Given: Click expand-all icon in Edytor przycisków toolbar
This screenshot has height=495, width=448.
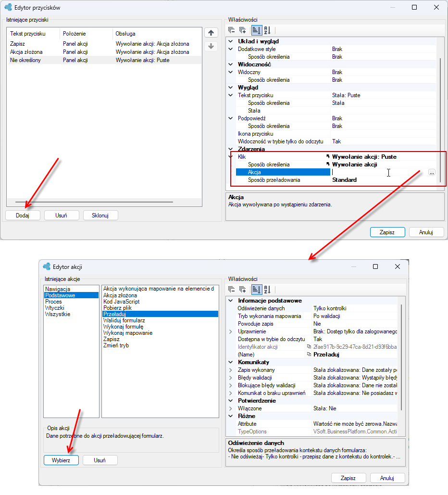Looking at the screenshot, I should [243, 30].
